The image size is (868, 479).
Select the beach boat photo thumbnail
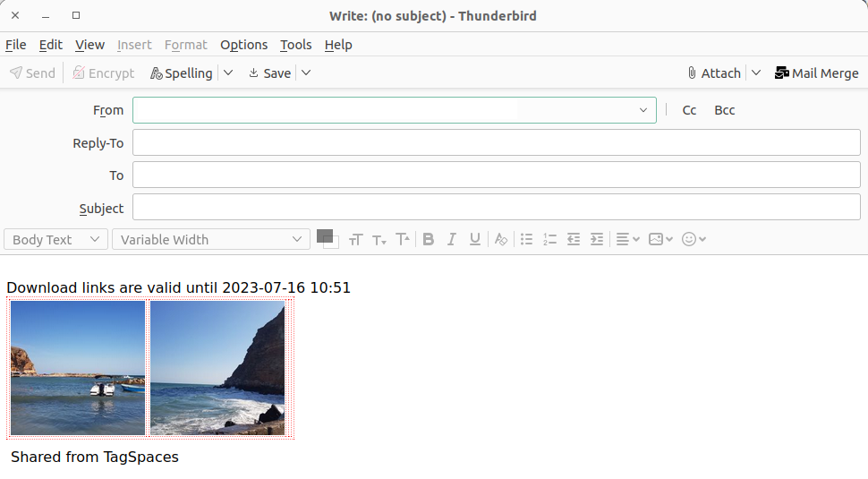pos(78,368)
